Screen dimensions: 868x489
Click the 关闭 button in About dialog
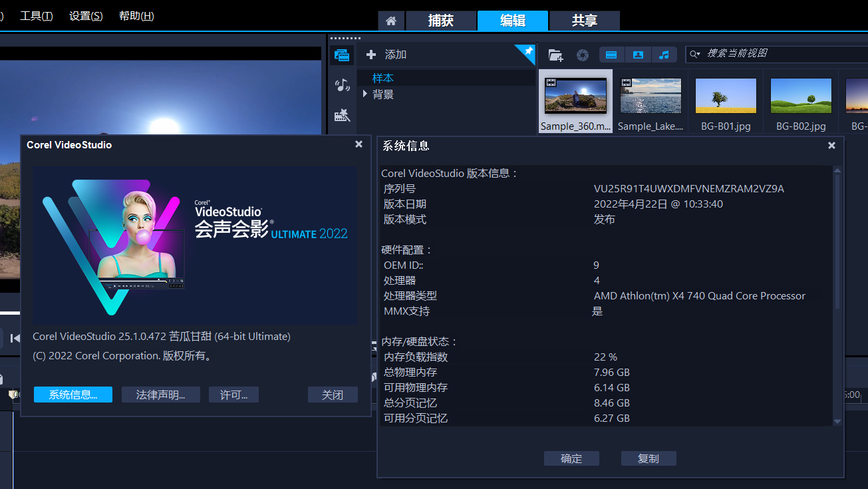pos(333,395)
